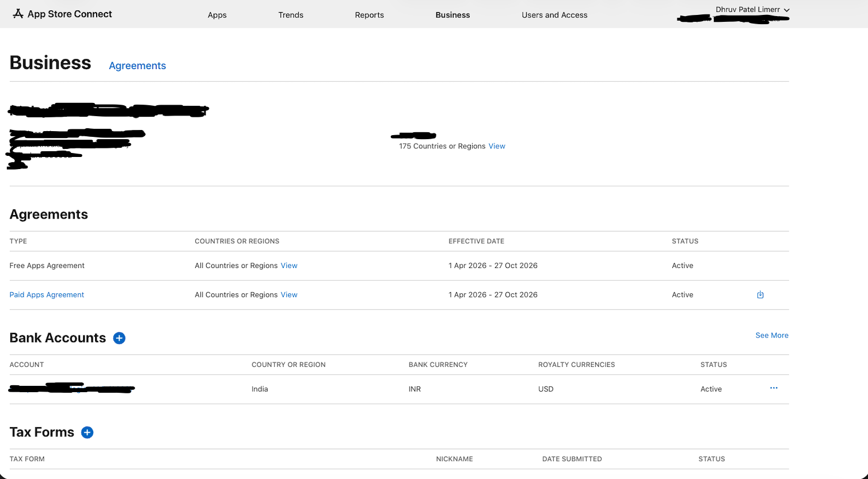Open the Agreements link next to Business

click(137, 66)
